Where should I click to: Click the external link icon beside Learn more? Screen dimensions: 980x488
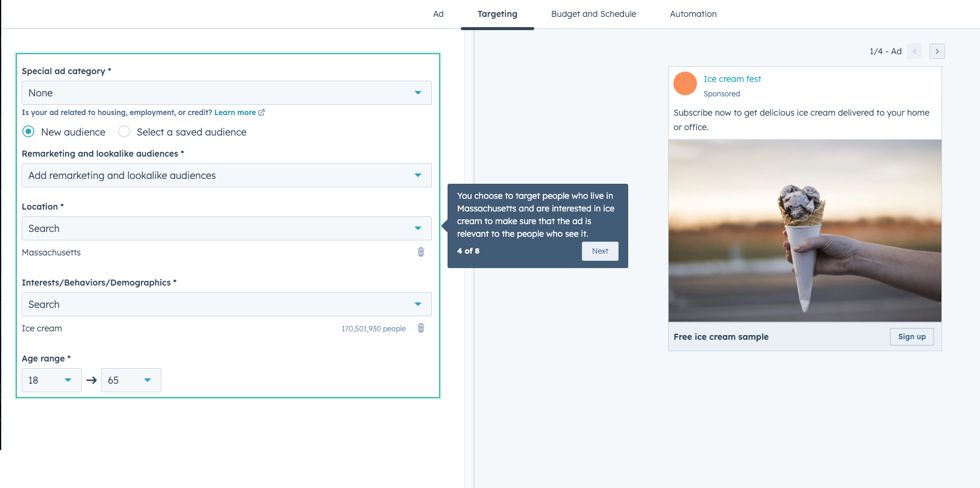261,113
